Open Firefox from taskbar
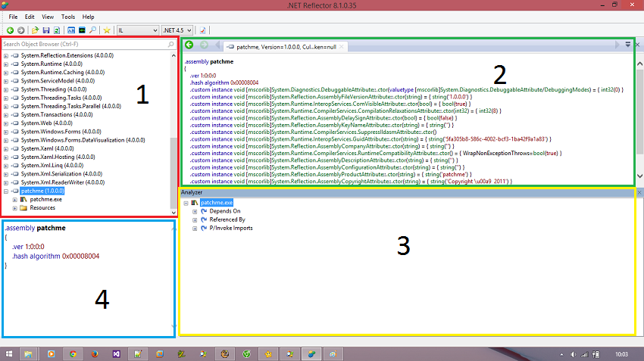The image size is (644, 361). coord(95,353)
